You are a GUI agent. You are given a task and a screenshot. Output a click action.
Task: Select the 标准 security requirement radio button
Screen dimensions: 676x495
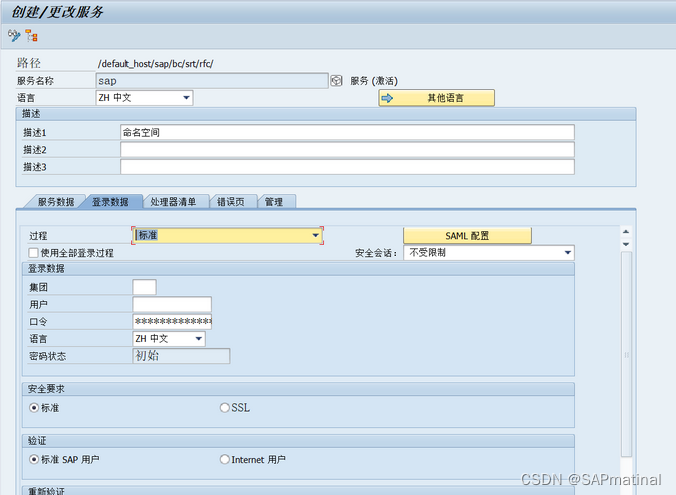click(x=34, y=407)
